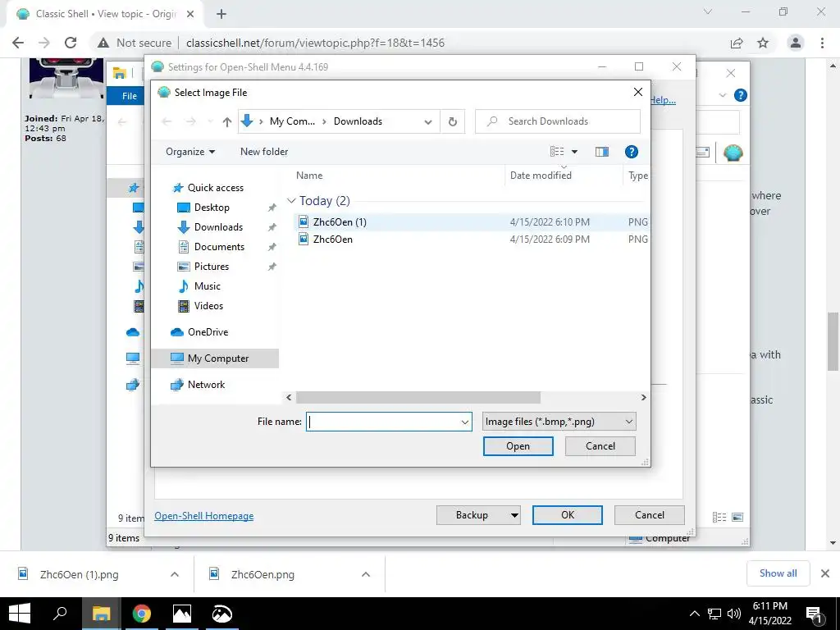Click the Open button in file dialog
840x630 pixels.
[x=518, y=446]
